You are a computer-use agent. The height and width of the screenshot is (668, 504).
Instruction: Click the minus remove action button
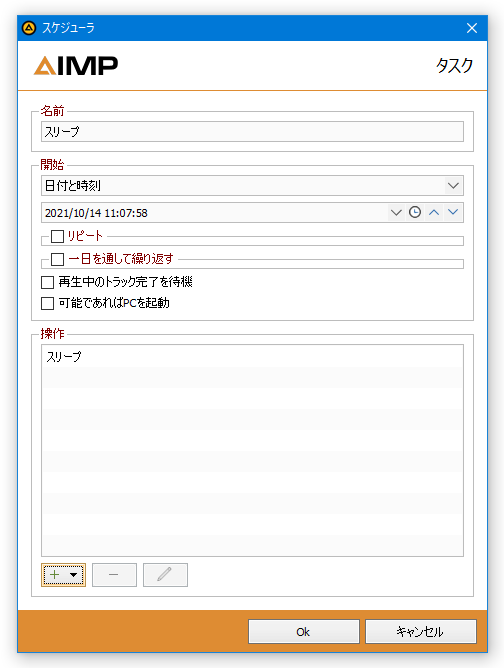(x=114, y=575)
